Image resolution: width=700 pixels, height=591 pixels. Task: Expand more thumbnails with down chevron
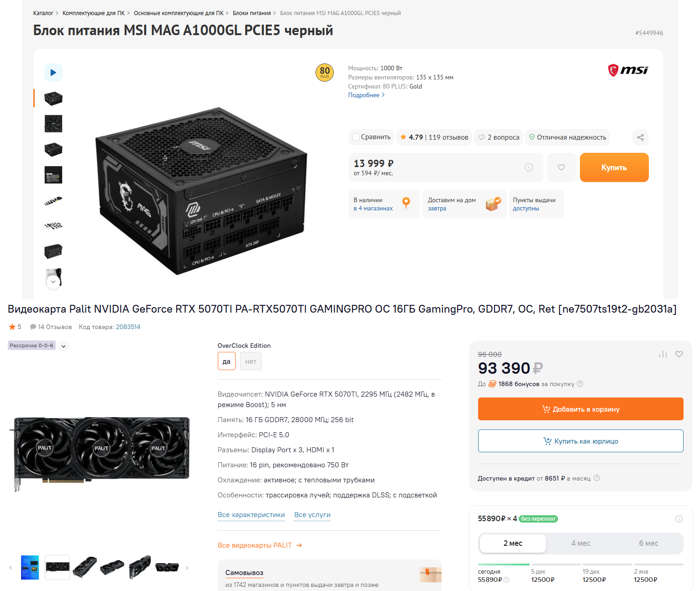[x=53, y=282]
